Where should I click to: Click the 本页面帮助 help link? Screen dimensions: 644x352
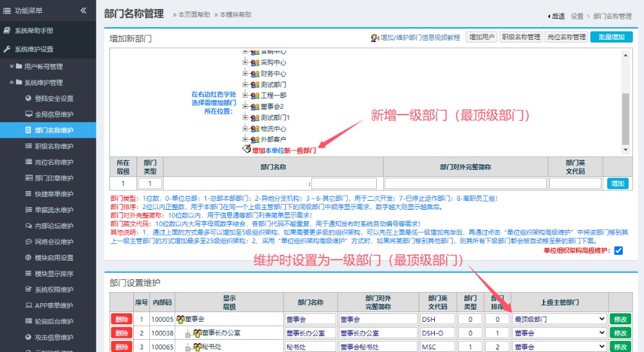pyautogui.click(x=193, y=15)
